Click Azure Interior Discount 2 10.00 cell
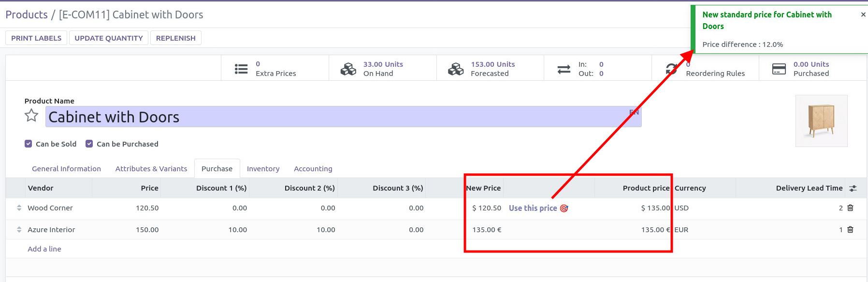 [293, 230]
